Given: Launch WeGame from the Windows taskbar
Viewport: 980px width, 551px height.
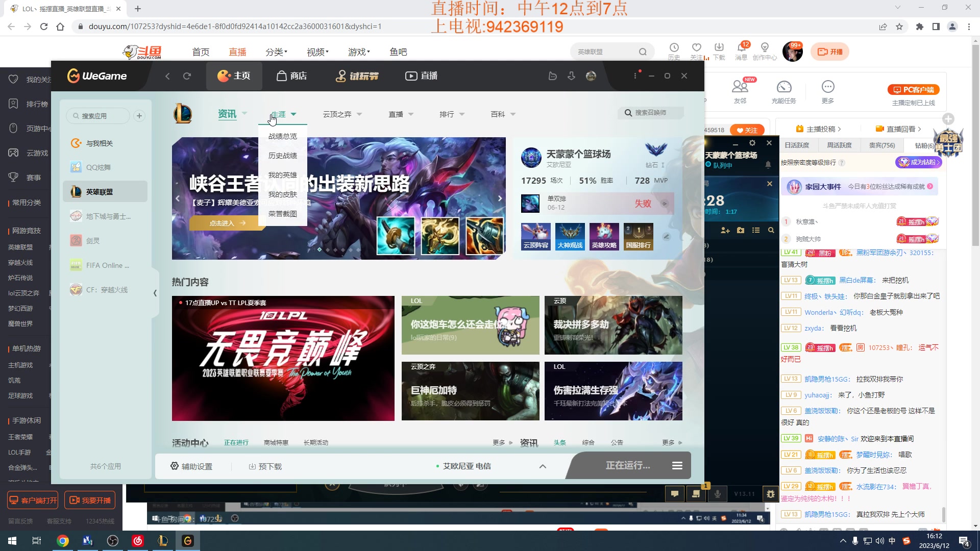Looking at the screenshot, I should [x=187, y=540].
